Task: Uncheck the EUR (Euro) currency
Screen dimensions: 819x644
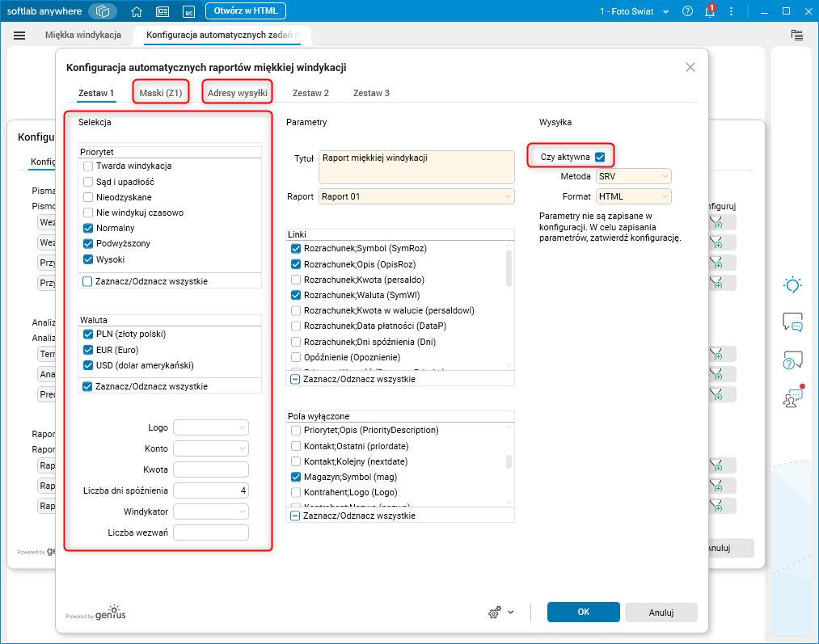Action: click(x=89, y=350)
